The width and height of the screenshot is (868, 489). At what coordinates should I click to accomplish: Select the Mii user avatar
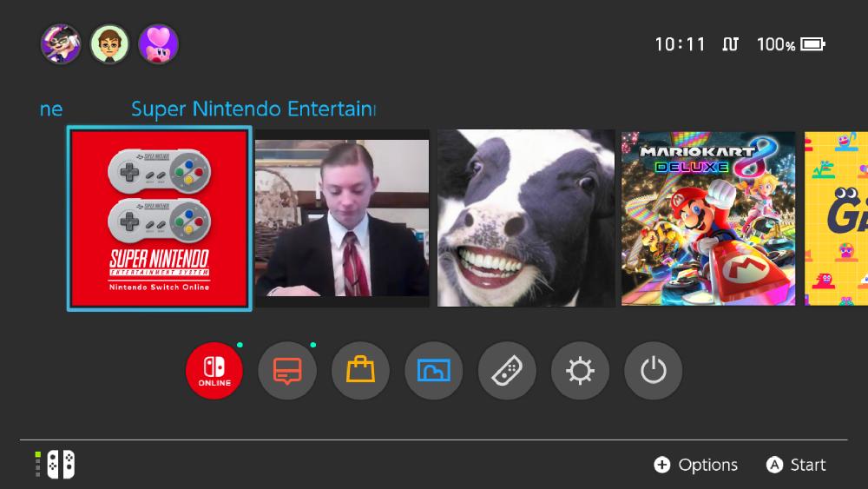point(109,43)
